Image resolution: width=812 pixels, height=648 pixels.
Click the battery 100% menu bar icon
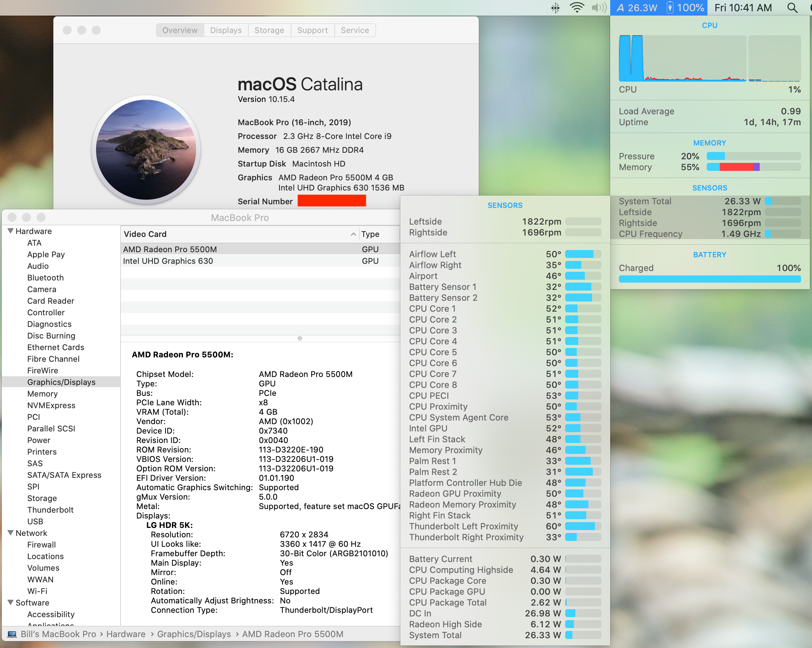pos(685,8)
